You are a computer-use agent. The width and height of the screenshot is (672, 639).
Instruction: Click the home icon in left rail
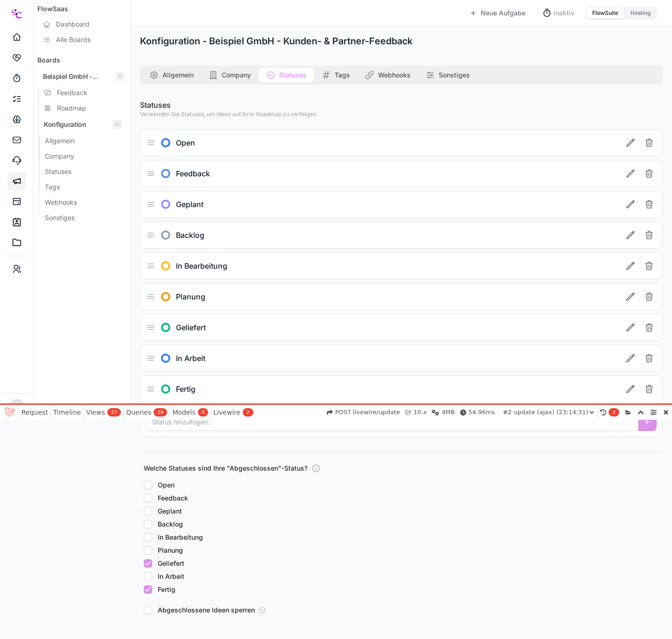coord(17,37)
